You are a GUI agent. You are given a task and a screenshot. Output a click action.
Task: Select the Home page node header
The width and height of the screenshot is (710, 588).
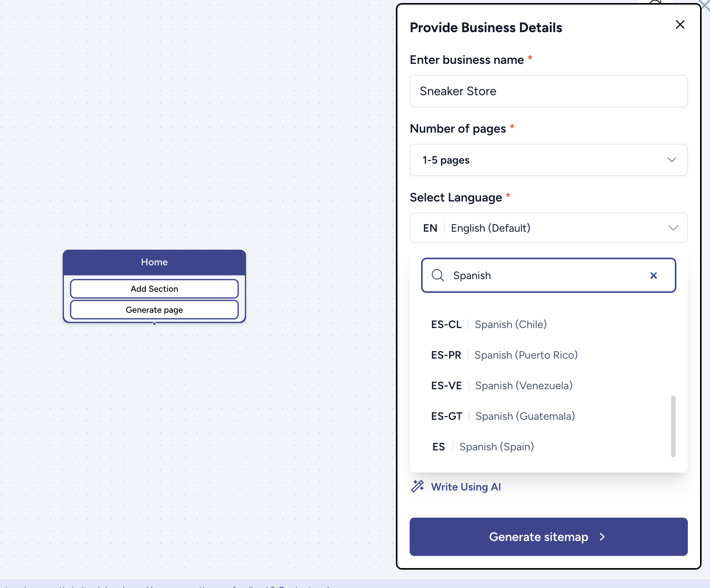tap(154, 262)
